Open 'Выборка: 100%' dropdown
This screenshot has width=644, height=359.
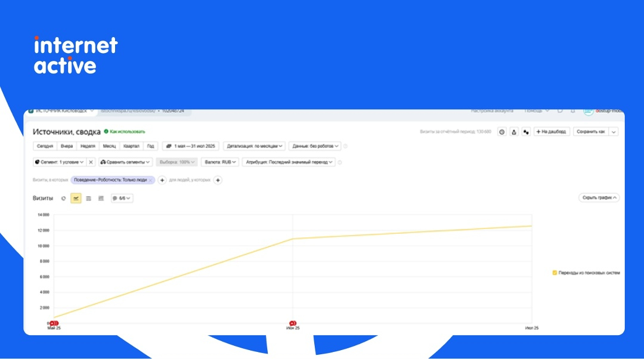coord(177,162)
